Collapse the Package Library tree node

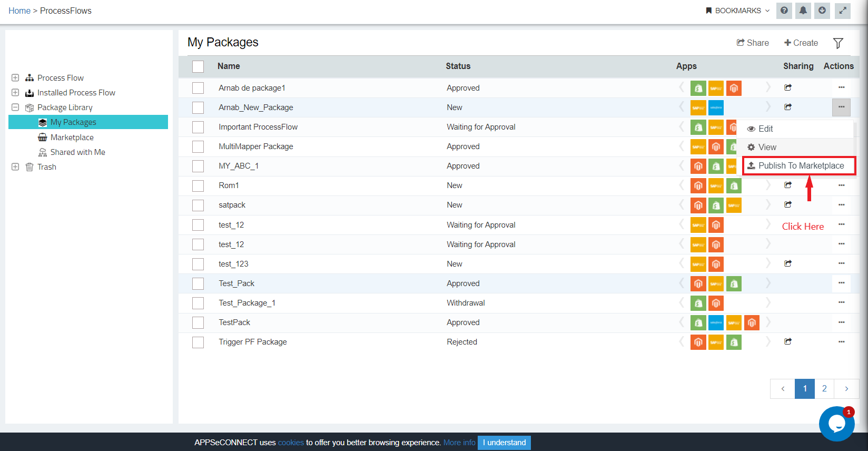15,107
